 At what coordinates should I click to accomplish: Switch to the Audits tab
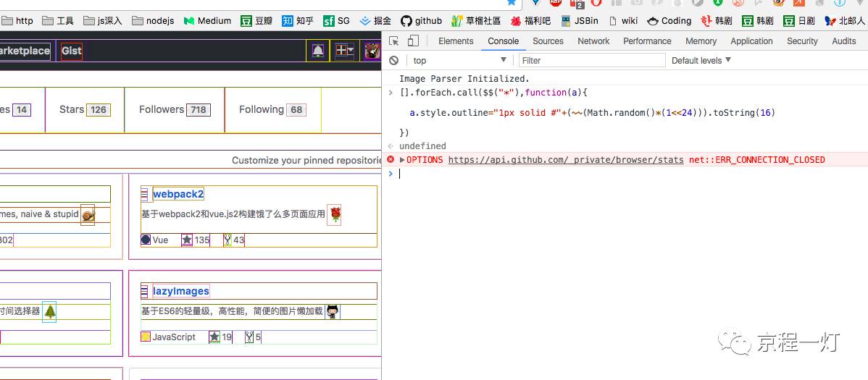pos(843,41)
